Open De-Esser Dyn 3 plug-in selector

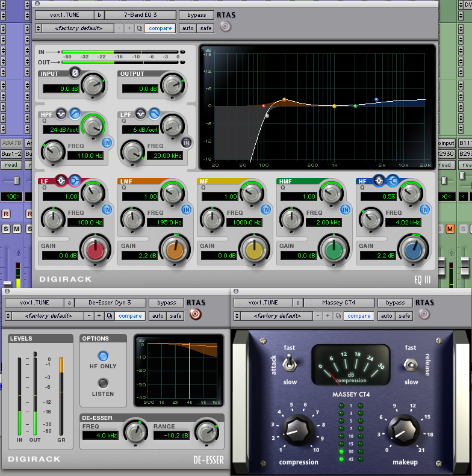[x=110, y=303]
